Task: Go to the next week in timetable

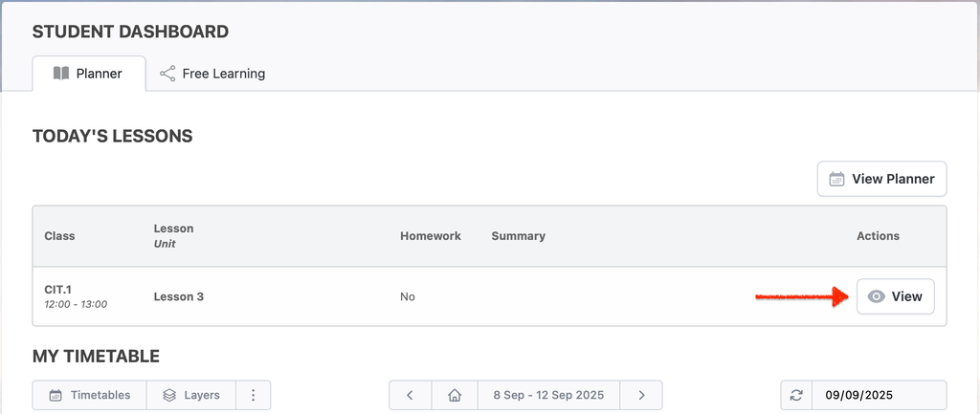Action: (x=641, y=395)
